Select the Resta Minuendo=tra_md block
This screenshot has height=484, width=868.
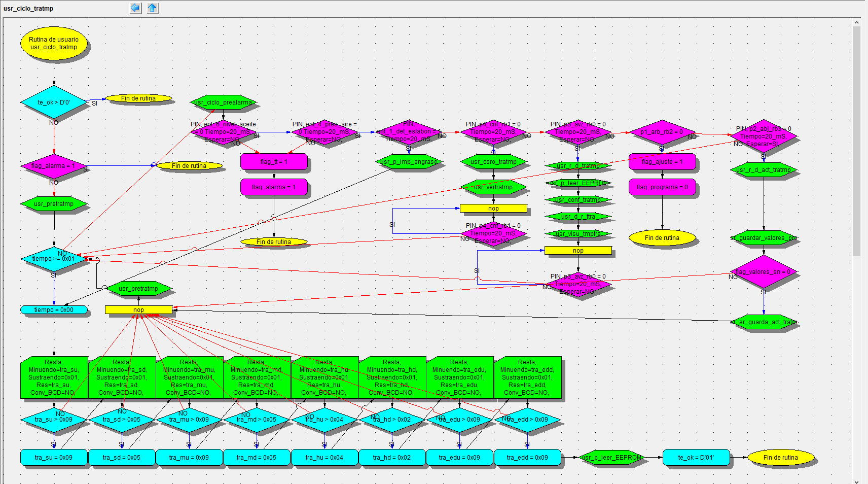[x=257, y=377]
